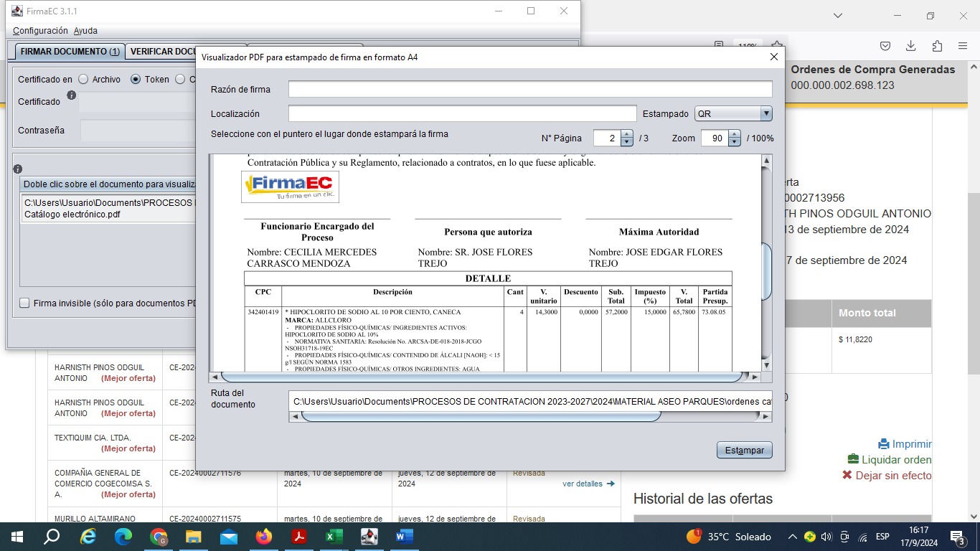Click the info icon beside Certificado label
Viewport: 980px width, 551px height.
71,95
